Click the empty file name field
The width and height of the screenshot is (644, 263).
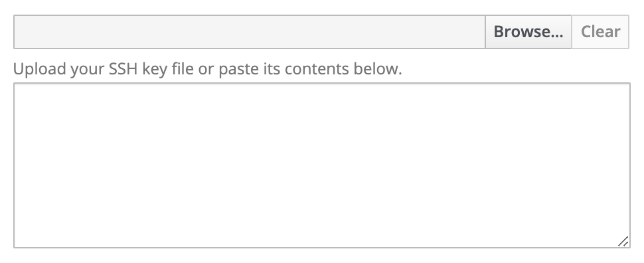pyautogui.click(x=250, y=32)
